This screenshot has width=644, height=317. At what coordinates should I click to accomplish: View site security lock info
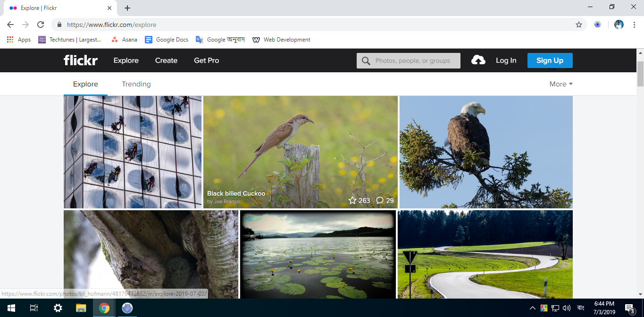click(59, 25)
